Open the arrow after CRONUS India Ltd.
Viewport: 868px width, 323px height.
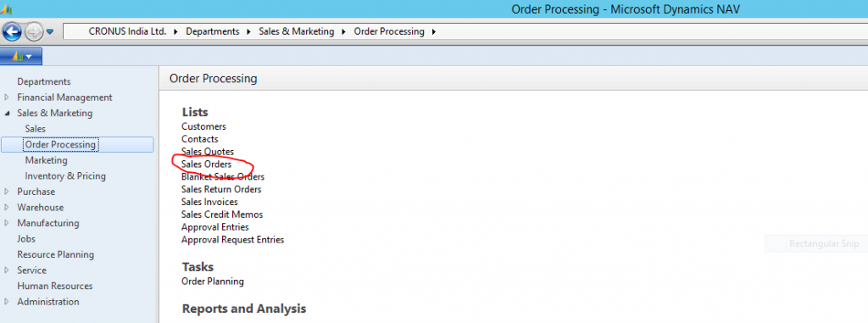(176, 31)
